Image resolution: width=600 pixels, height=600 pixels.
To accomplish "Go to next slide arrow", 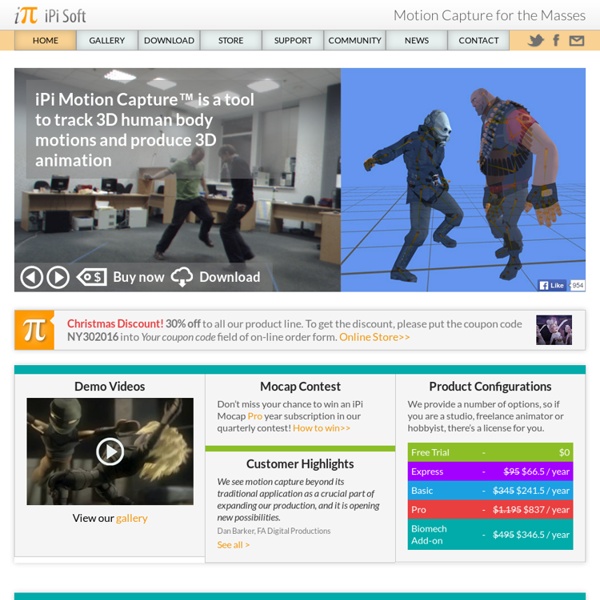I will pyautogui.click(x=58, y=277).
